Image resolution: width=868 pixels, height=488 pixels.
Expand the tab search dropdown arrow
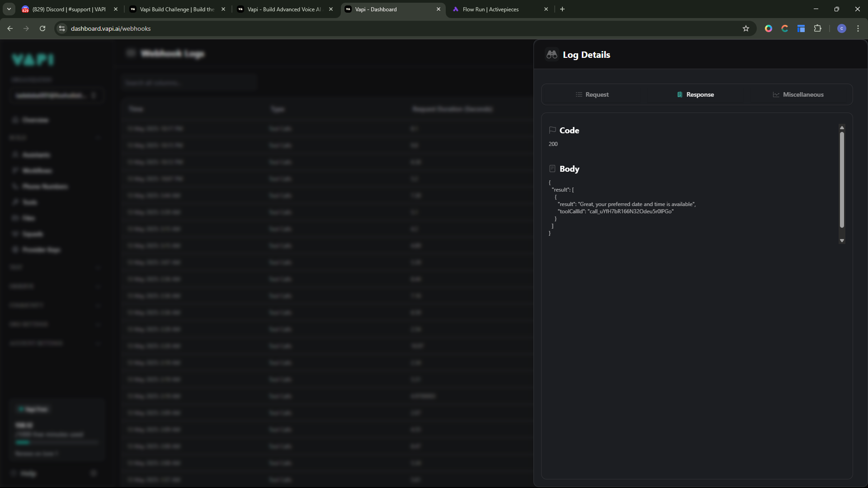point(9,9)
